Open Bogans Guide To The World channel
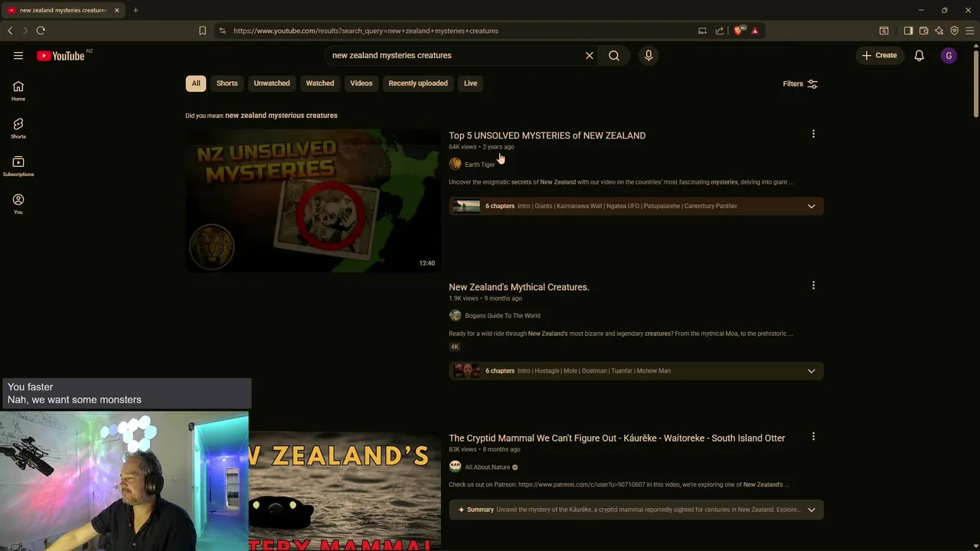Screen dimensions: 980x551 click(502, 316)
